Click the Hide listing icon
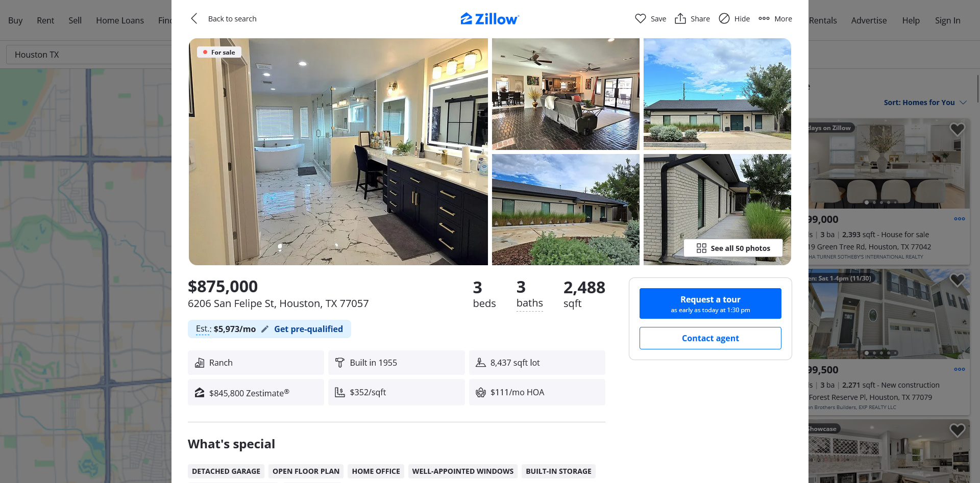The width and height of the screenshot is (980, 483). pyautogui.click(x=724, y=18)
